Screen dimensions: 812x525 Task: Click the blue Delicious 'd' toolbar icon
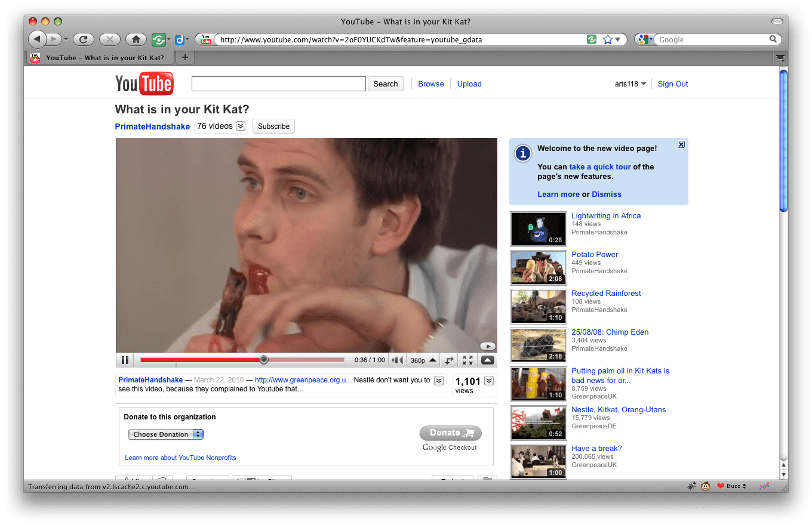click(x=179, y=40)
